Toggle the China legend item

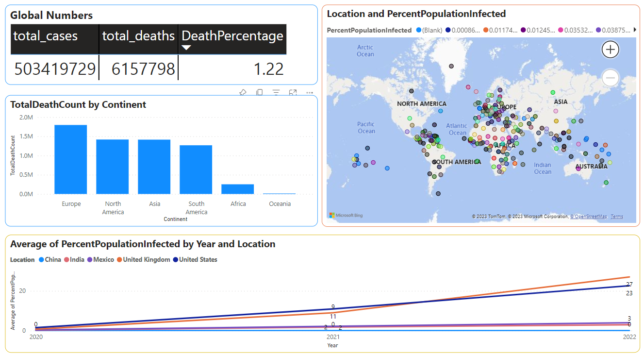click(50, 260)
